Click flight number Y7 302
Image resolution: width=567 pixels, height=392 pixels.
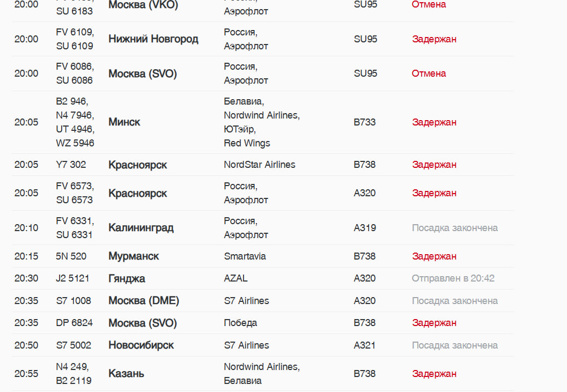point(71,165)
